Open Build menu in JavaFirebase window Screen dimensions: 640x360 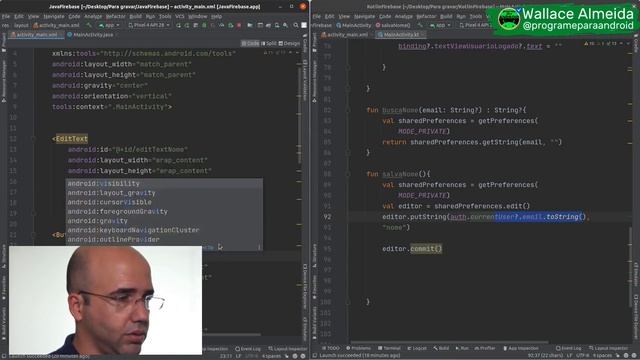tap(135, 16)
